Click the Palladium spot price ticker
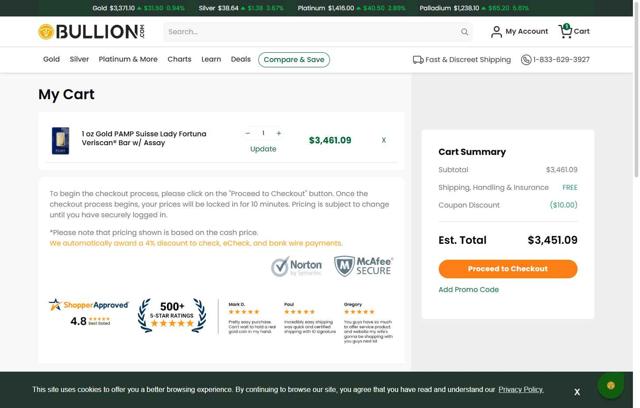 pyautogui.click(x=474, y=8)
